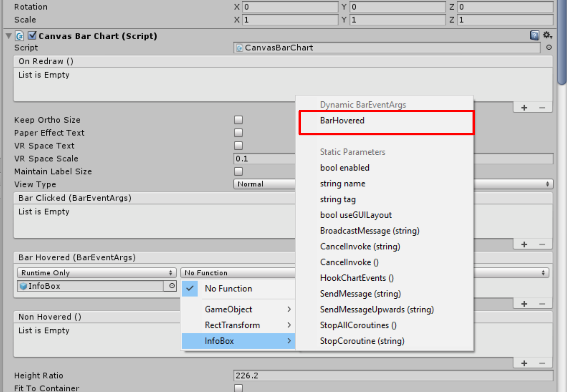Open the component help book icon
Screen dimensions: 567x392
[x=534, y=36]
